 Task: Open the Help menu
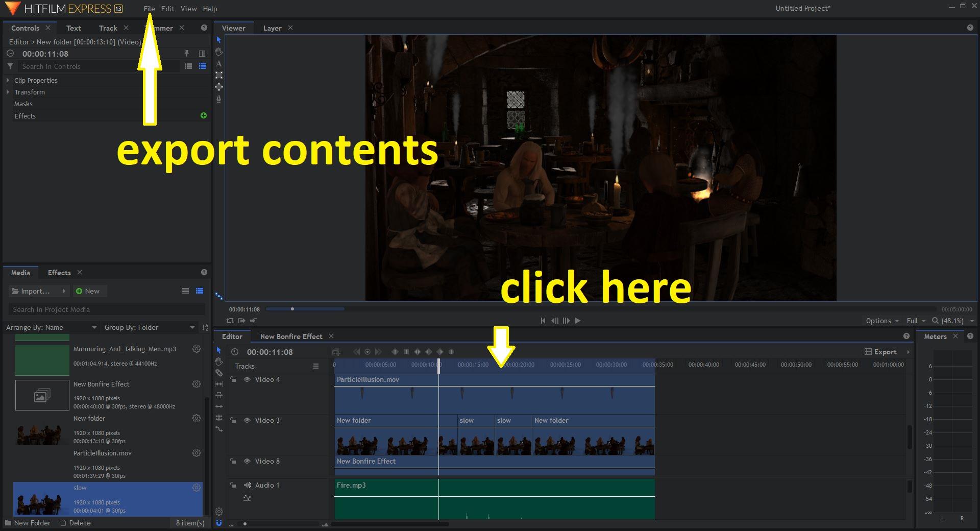coord(210,9)
